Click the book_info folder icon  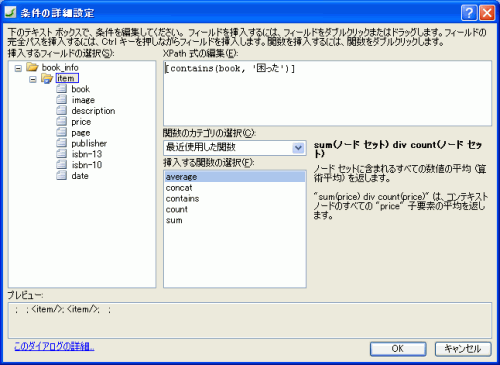click(32, 67)
